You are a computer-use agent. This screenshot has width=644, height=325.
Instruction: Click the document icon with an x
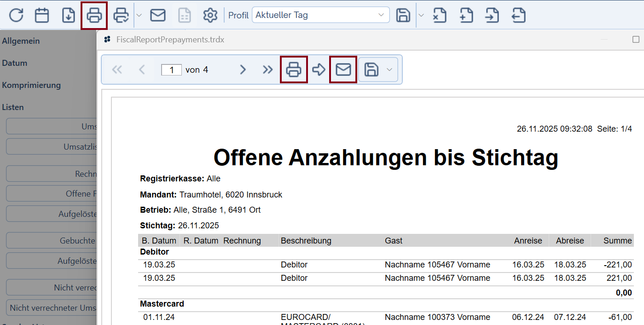point(440,15)
